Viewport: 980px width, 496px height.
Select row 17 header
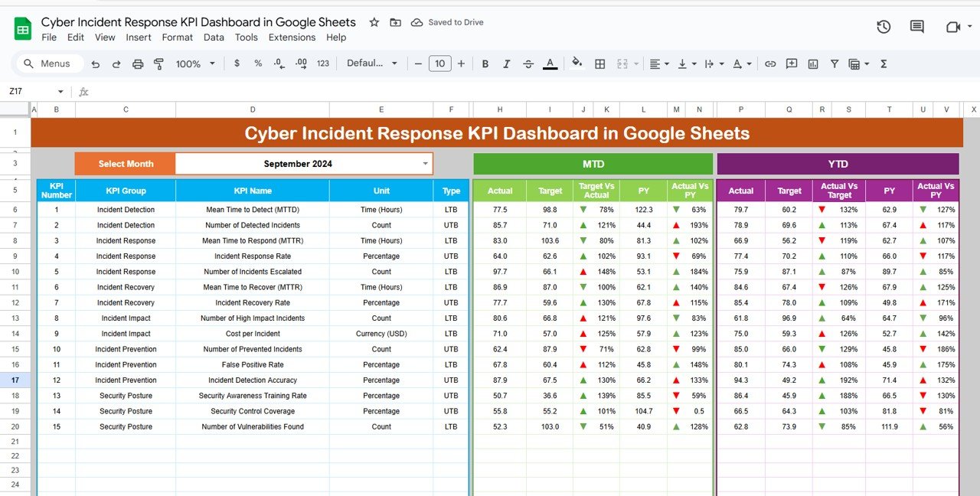(x=15, y=380)
